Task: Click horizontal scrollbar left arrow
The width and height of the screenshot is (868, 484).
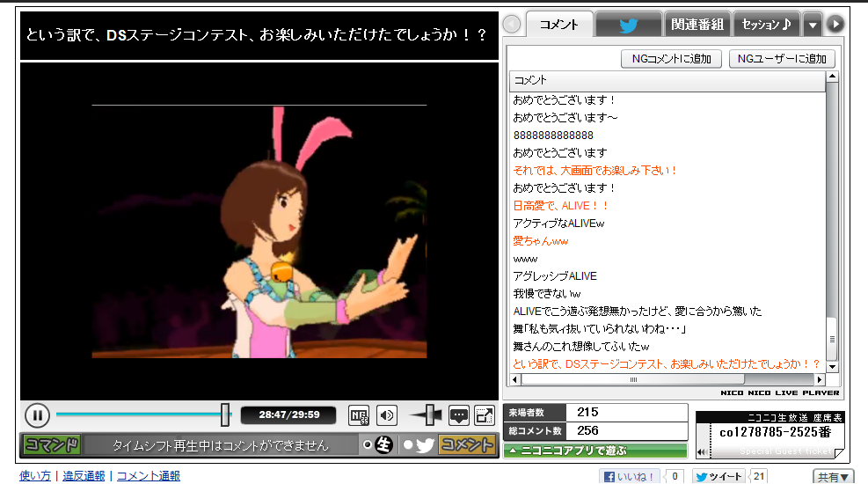Action: tap(515, 379)
